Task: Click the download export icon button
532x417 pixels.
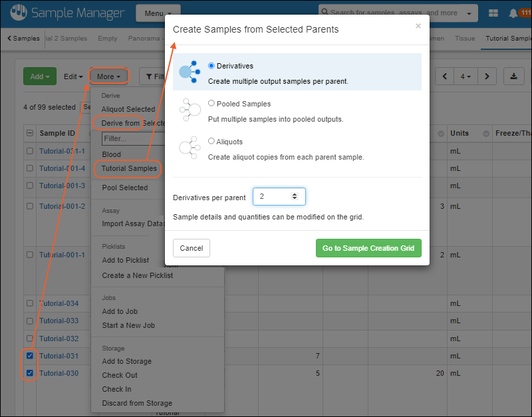Action: tap(513, 76)
